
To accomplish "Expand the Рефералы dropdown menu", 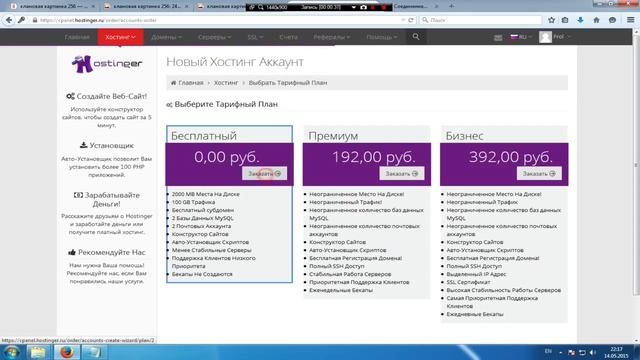I will (331, 37).
